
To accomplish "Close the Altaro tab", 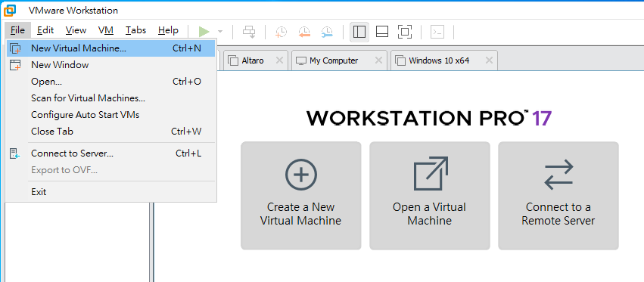I will tap(279, 60).
